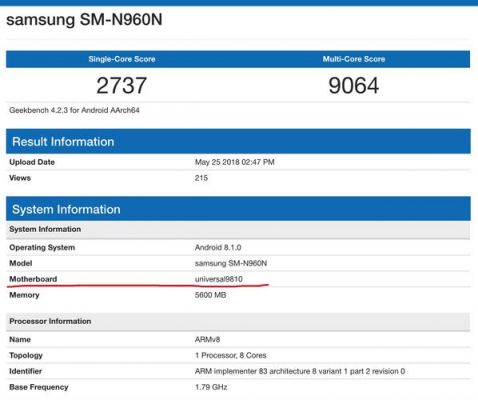This screenshot has width=478, height=400.
Task: Select the ARMv8 processor name
Action: 207,339
